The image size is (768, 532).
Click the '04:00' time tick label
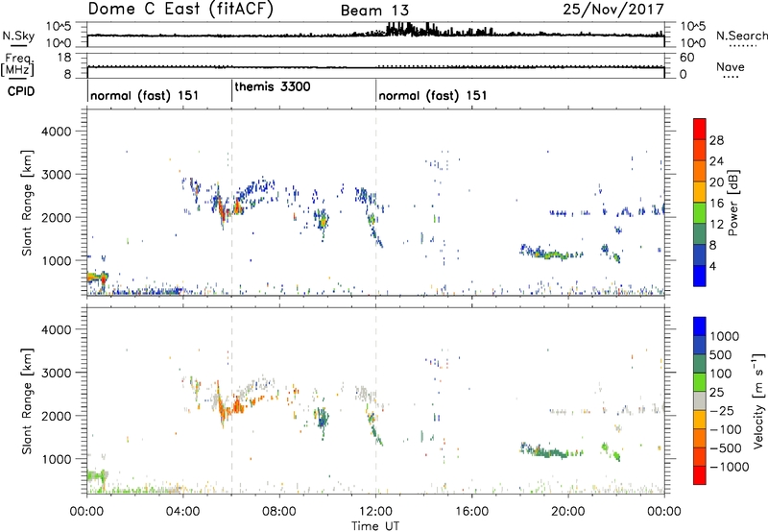click(x=182, y=512)
